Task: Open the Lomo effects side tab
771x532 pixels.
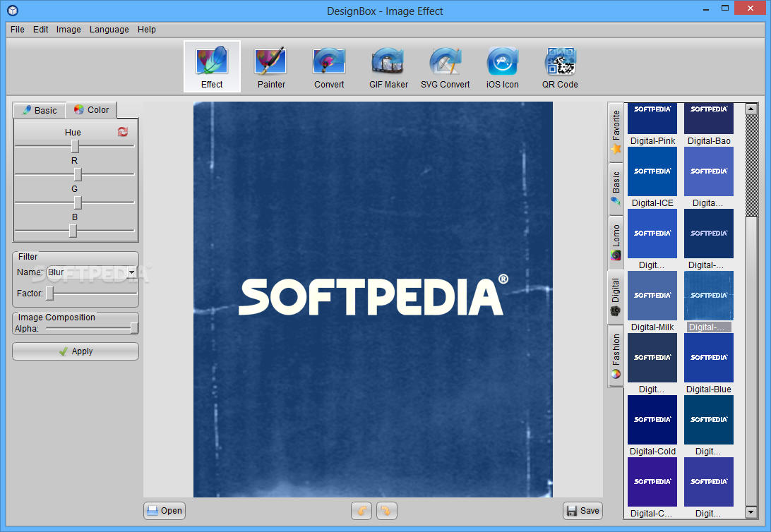Action: click(616, 243)
